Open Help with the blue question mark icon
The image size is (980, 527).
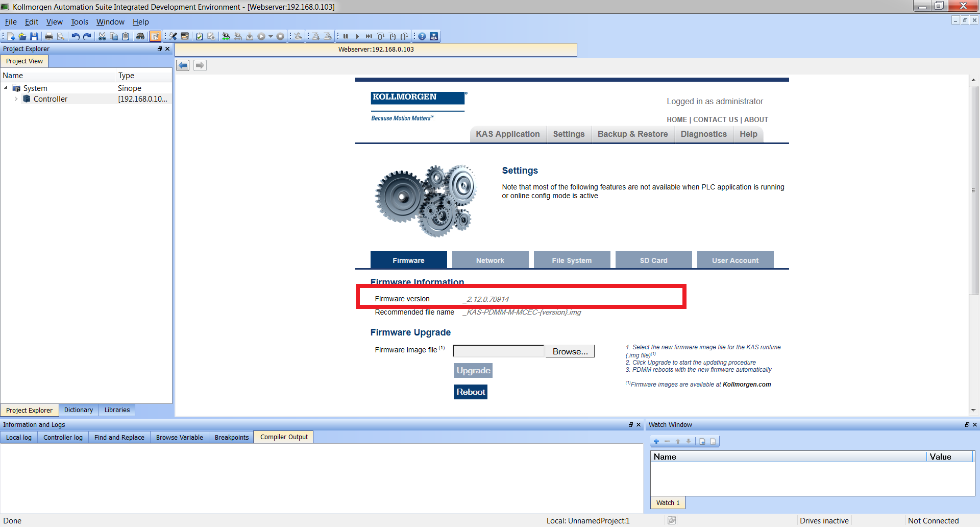pyautogui.click(x=422, y=36)
